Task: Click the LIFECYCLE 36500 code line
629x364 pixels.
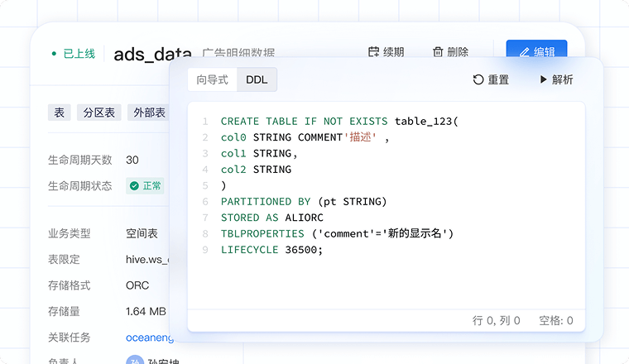Action: (x=271, y=249)
